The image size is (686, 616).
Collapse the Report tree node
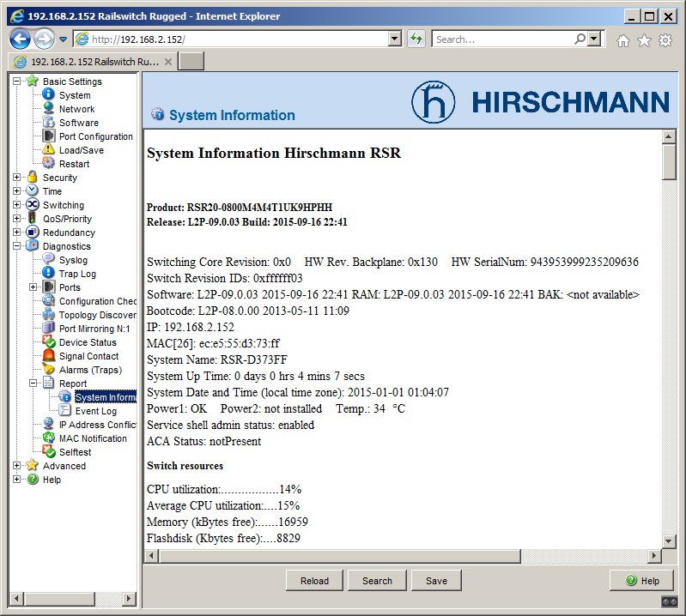coord(33,383)
